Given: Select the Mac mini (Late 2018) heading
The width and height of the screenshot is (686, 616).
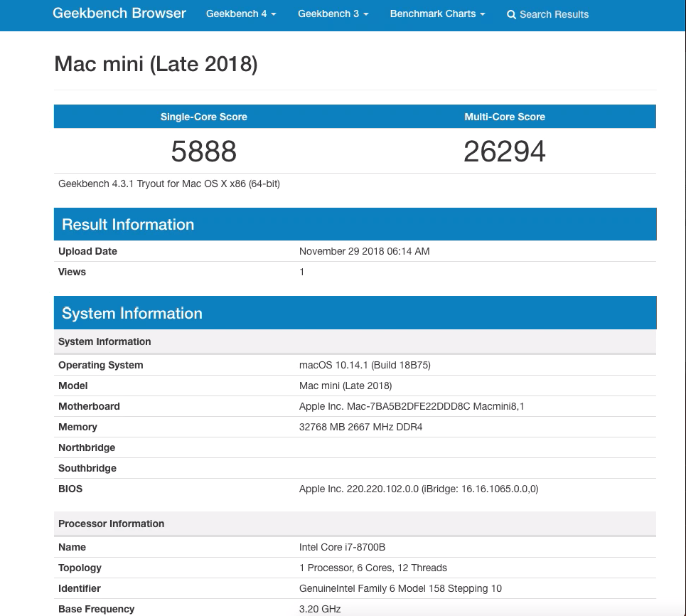Looking at the screenshot, I should pos(156,64).
